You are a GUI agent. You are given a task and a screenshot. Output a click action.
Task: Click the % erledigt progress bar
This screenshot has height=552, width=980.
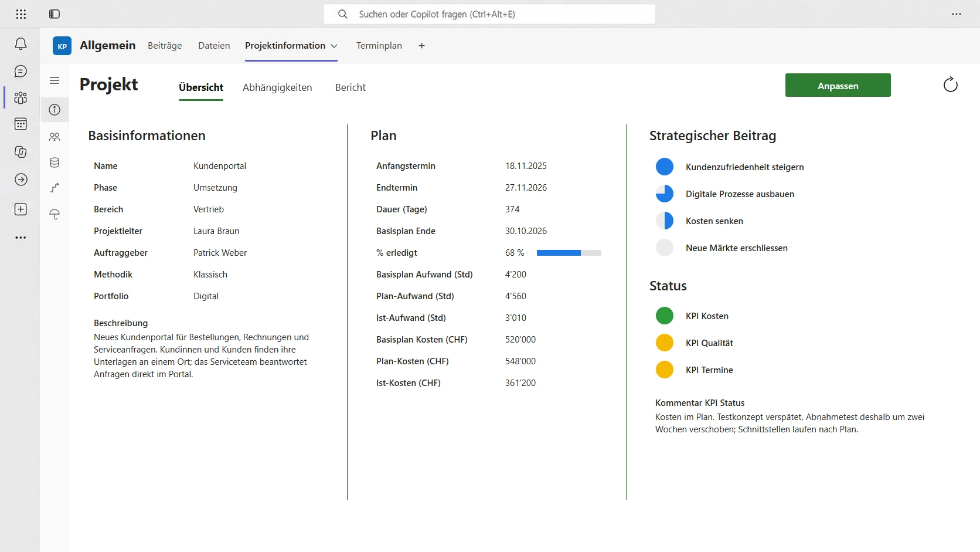569,253
